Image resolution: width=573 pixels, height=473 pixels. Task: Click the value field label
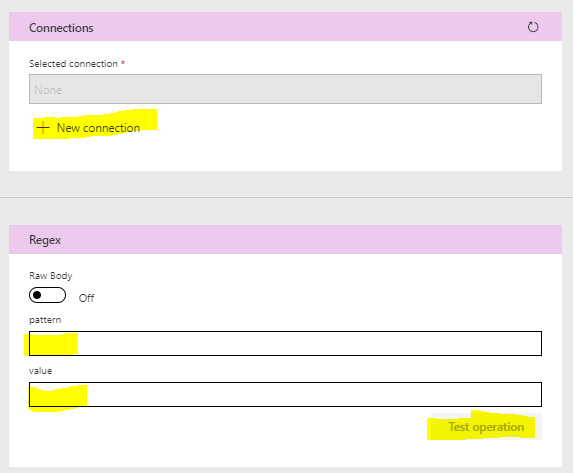[41, 371]
